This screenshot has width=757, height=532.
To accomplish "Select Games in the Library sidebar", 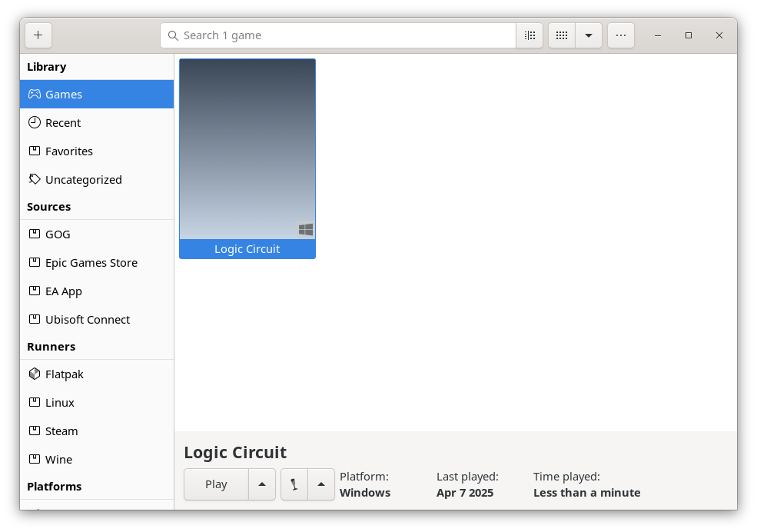I will [97, 94].
